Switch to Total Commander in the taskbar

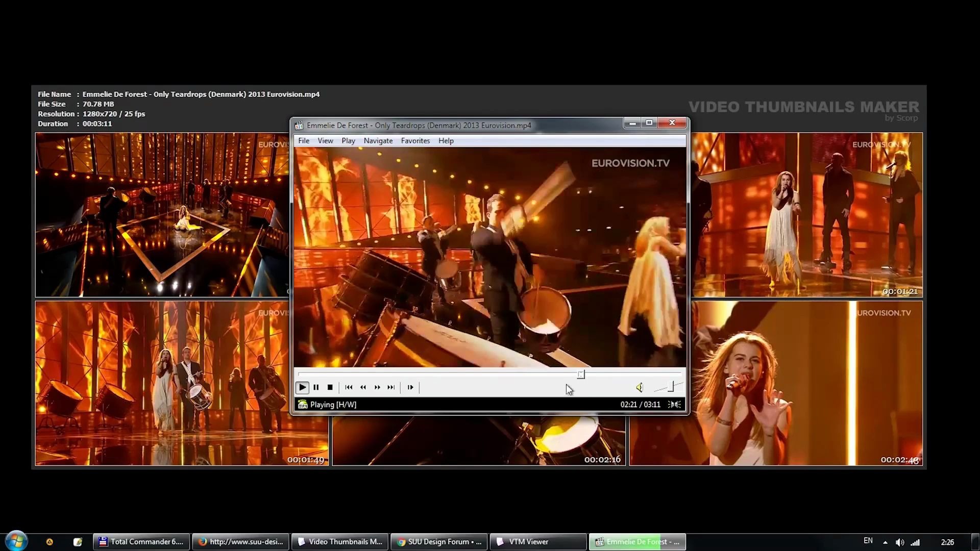tap(141, 542)
